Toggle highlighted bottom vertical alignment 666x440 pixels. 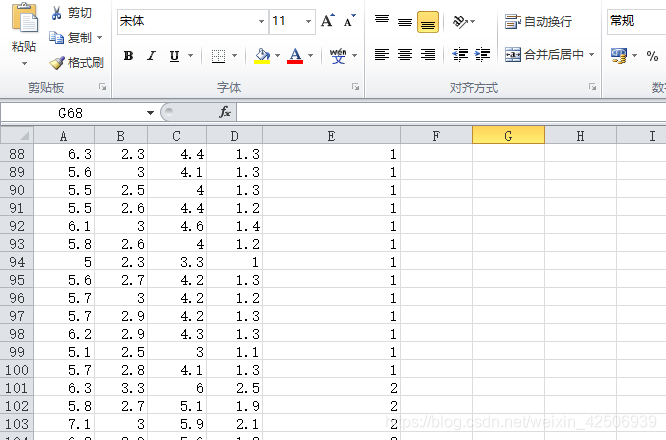(x=428, y=22)
